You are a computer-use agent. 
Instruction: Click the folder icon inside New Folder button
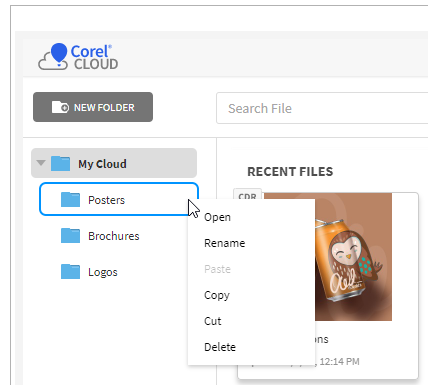point(60,107)
